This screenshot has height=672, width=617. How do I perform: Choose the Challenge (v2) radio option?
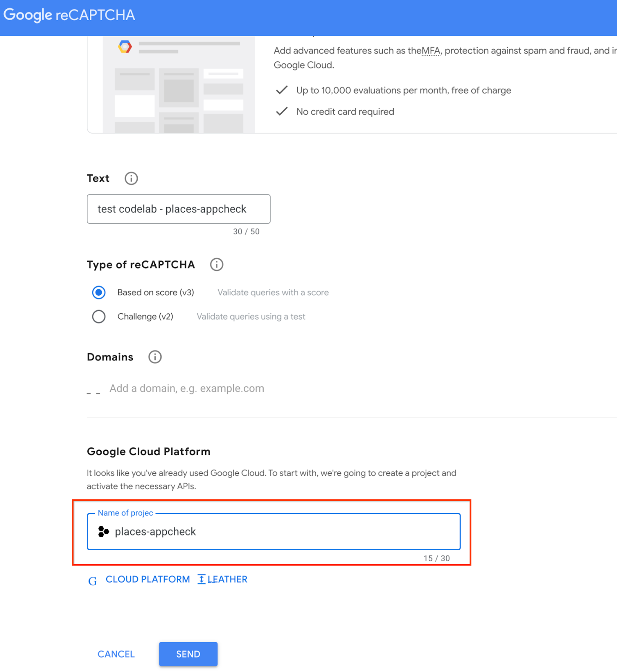(x=99, y=317)
